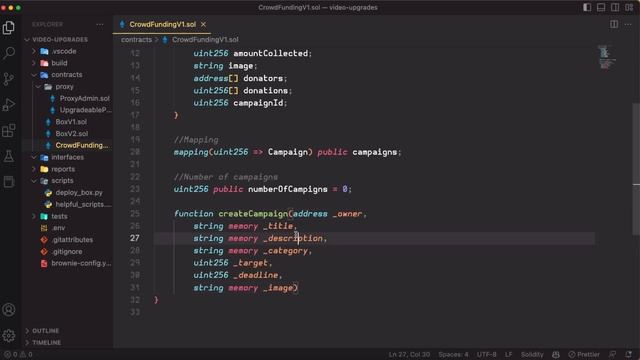Close the CrowdFundingV1.sol tab
Screen dimensions: 640x360
pyautogui.click(x=203, y=24)
